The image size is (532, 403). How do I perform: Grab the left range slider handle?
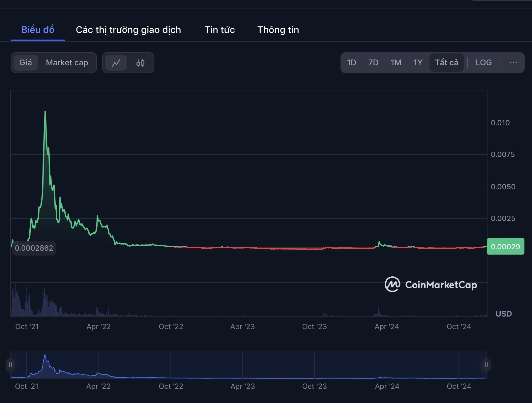[x=10, y=365]
